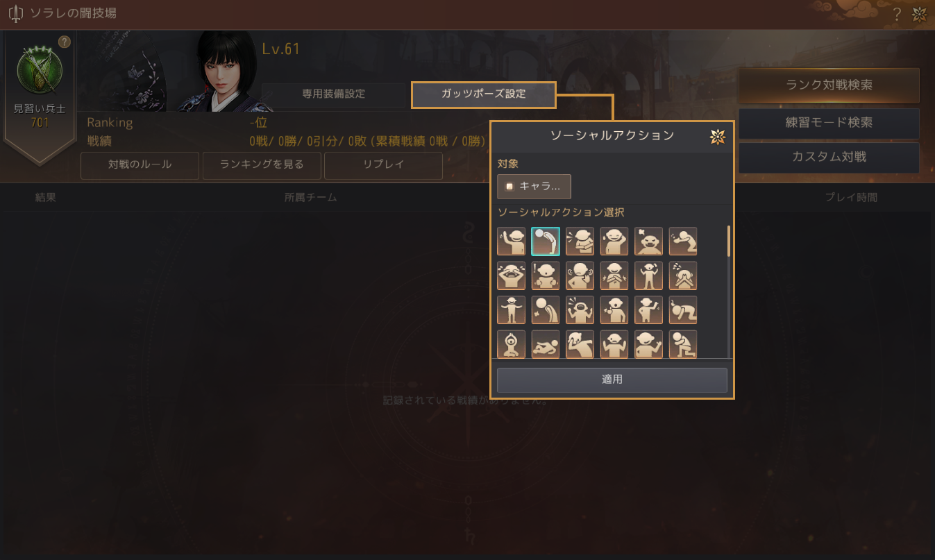Click 練習モード検索 button
This screenshot has height=560, width=935.
[x=829, y=123]
